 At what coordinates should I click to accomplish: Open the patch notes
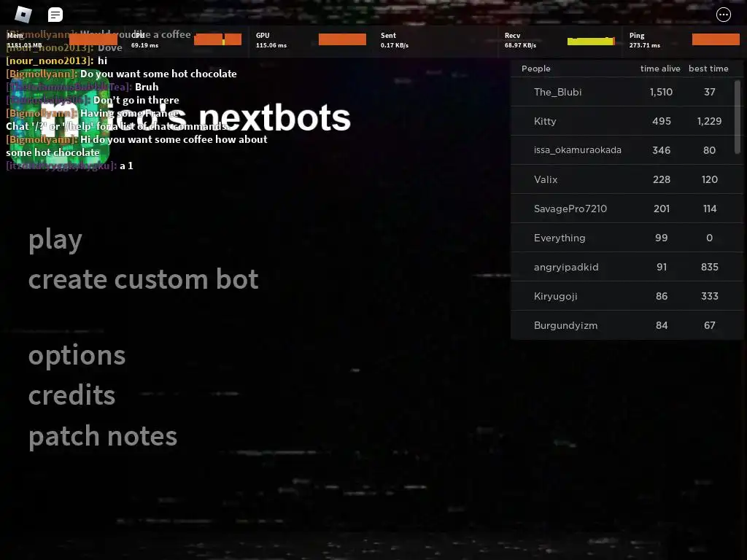point(103,436)
